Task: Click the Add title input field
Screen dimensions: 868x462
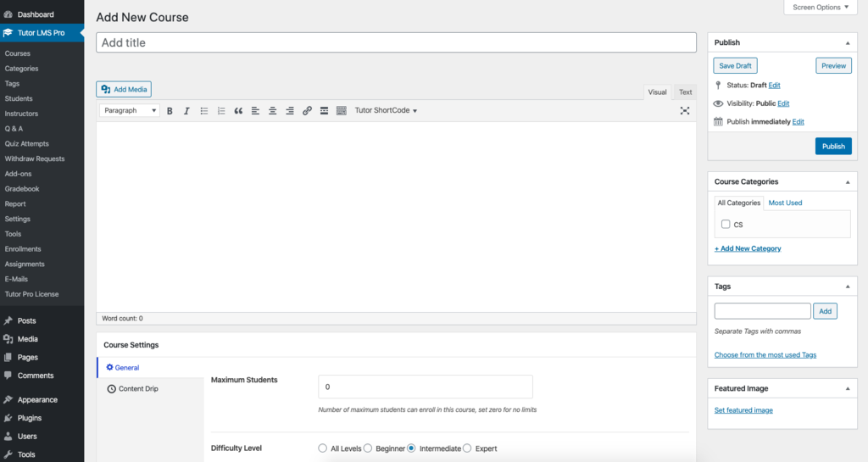Action: pos(396,42)
